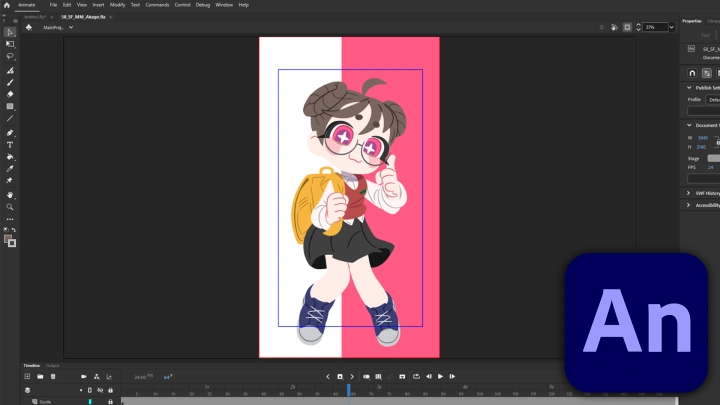The height and width of the screenshot is (405, 720).
Task: Expand the Accessibility section
Action: pos(688,205)
